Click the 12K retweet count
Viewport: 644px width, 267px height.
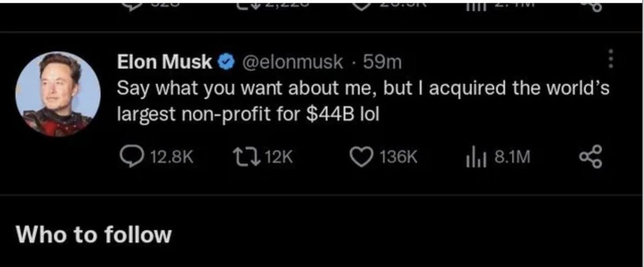pos(280,157)
